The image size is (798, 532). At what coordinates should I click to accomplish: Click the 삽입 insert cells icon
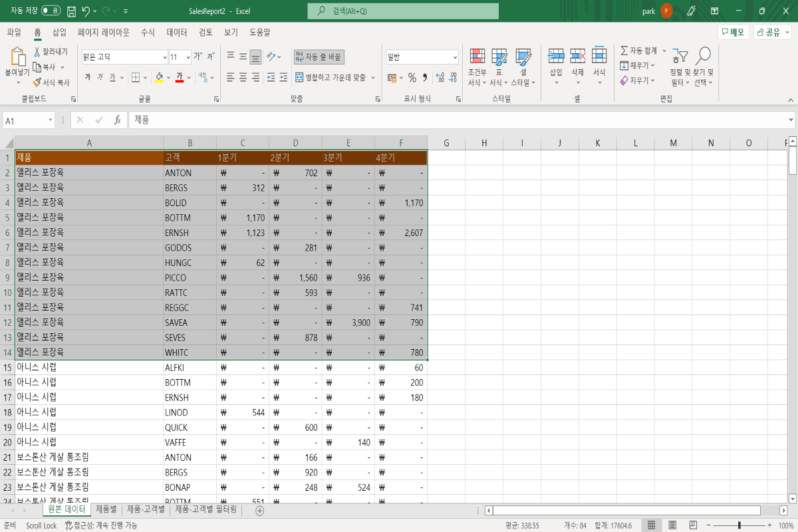[556, 56]
